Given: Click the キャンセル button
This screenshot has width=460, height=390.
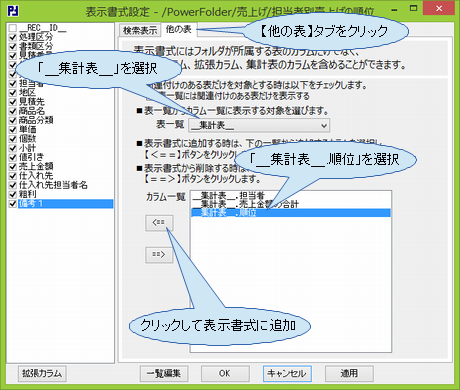Looking at the screenshot, I should click(287, 373).
